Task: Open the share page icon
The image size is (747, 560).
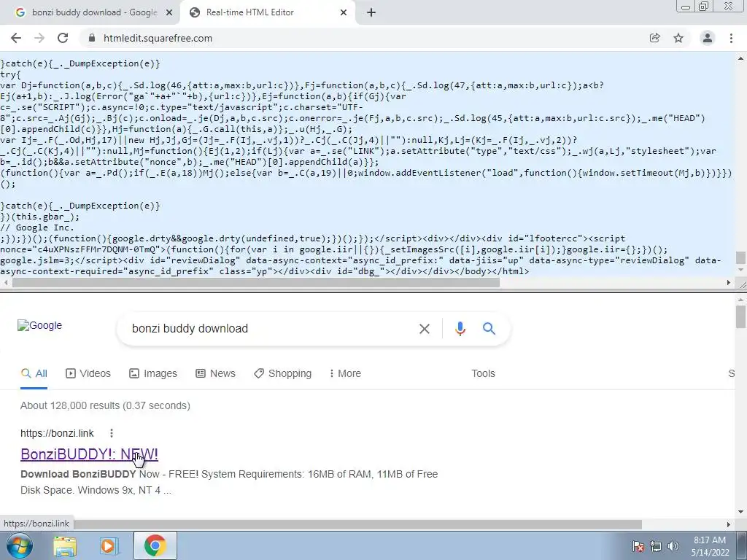Action: click(654, 38)
